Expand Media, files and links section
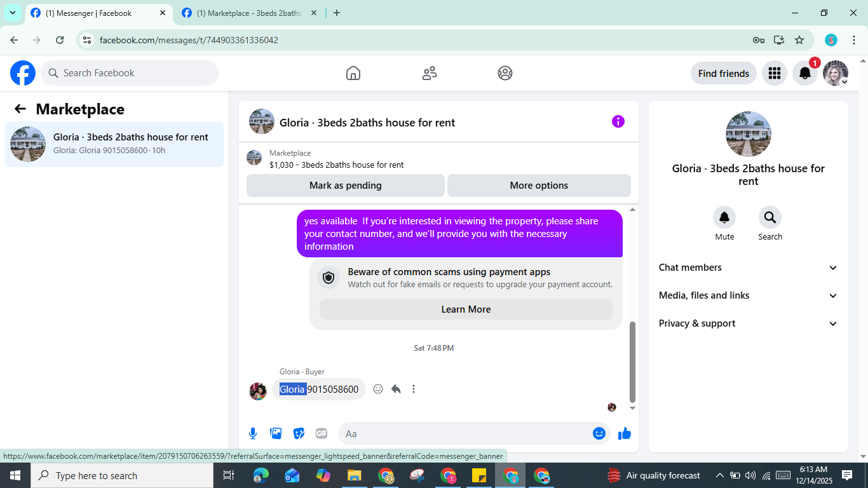The image size is (868, 488). 749,295
